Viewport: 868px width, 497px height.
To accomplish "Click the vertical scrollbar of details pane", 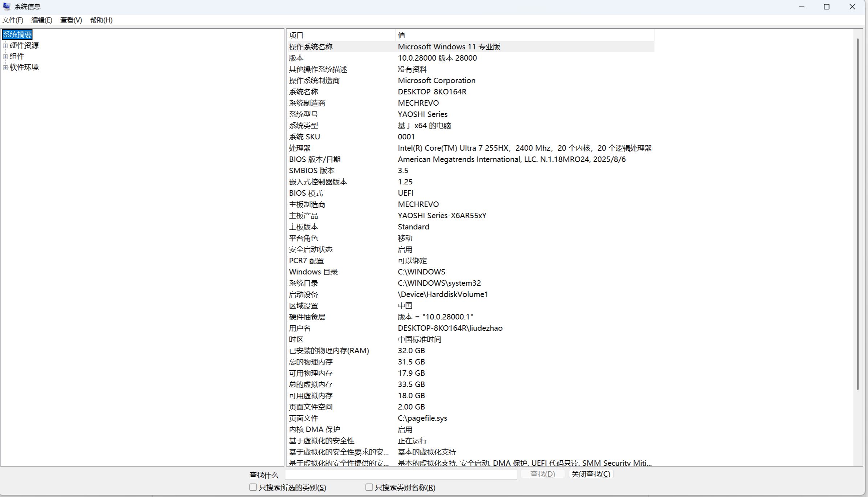I will click(857, 214).
